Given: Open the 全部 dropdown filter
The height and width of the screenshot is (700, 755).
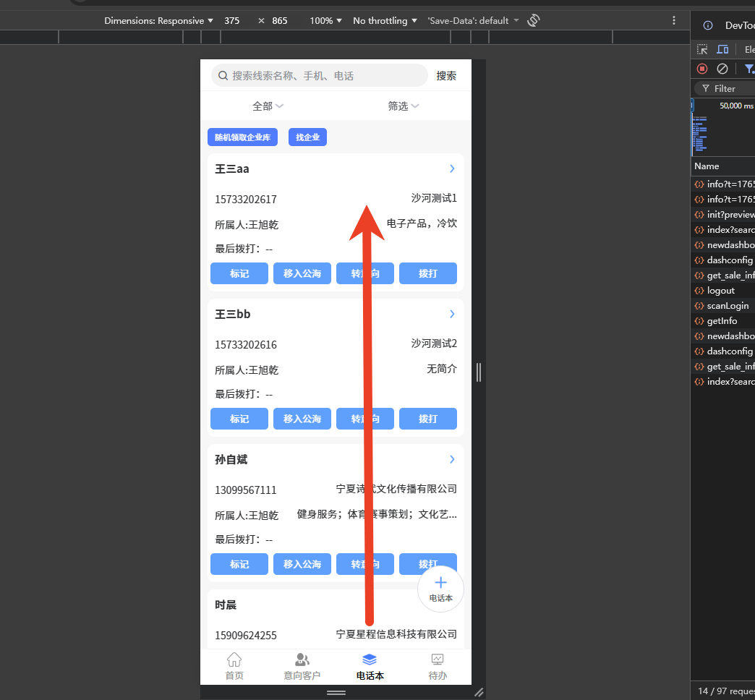Looking at the screenshot, I should click(x=268, y=106).
